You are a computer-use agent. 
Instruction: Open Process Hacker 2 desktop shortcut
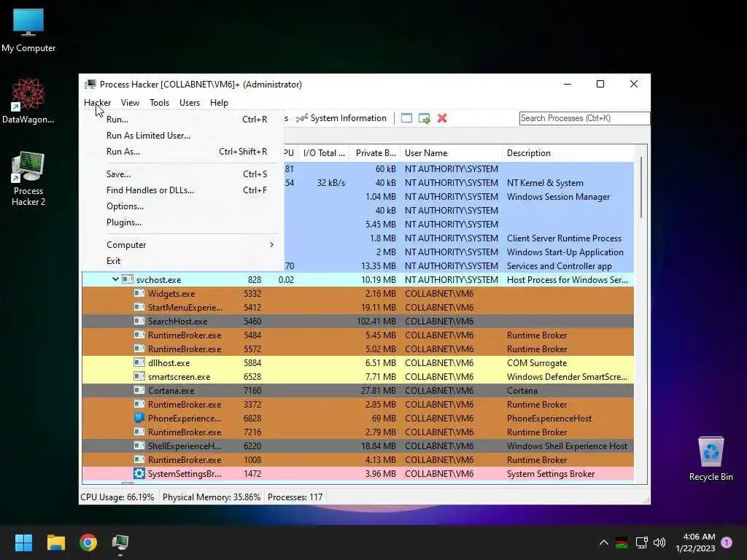[x=28, y=179]
